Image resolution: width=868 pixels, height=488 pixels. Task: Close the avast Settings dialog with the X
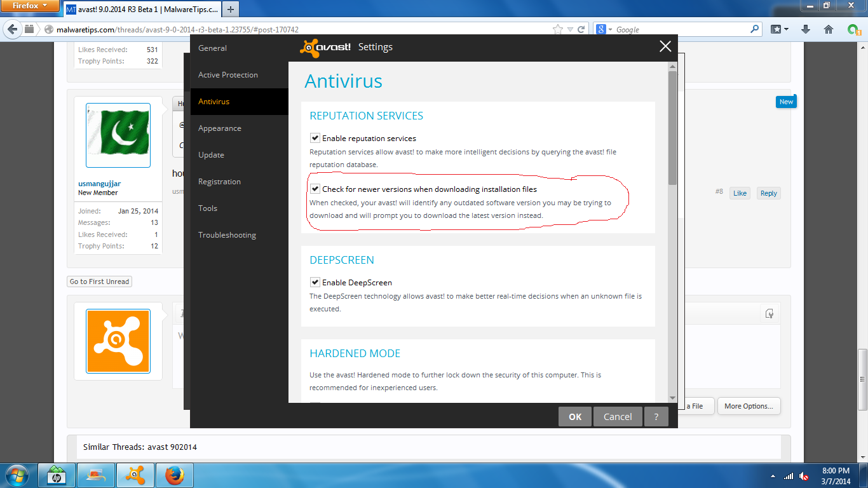tap(665, 46)
